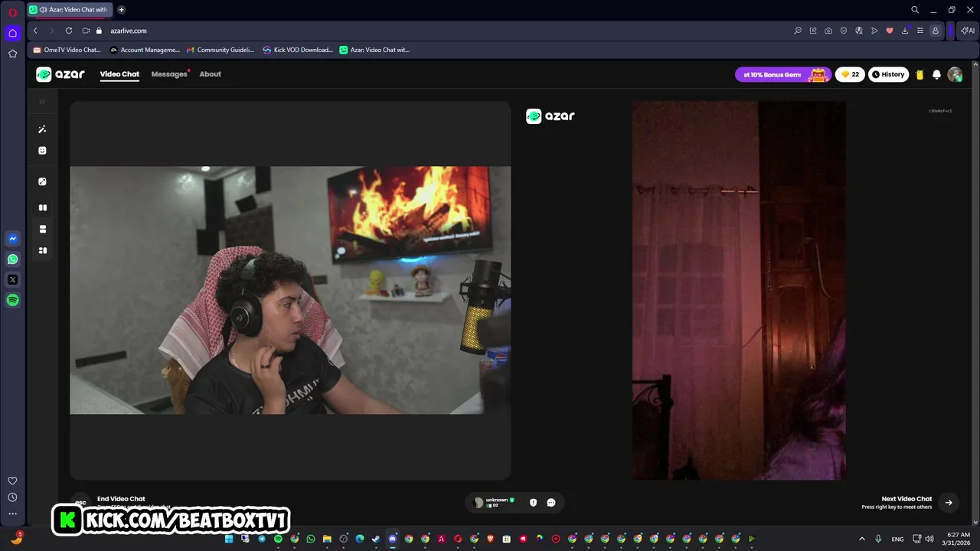980x551 pixels.
Task: Expand the Azar left panel double-chevron
Action: coord(42,101)
